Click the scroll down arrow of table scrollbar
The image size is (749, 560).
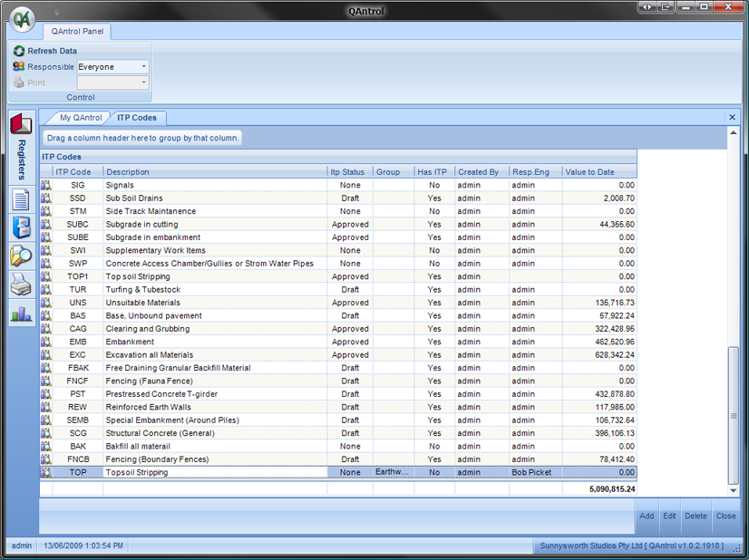[734, 490]
